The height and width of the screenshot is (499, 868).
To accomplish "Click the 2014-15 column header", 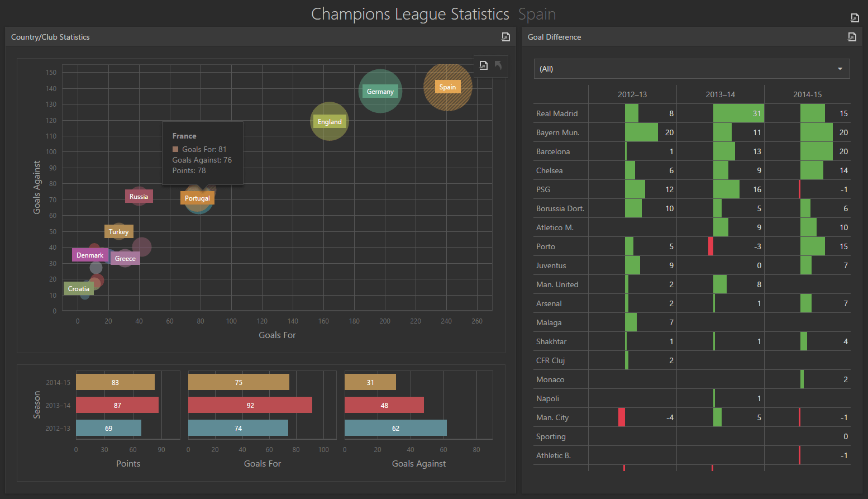I will click(808, 94).
